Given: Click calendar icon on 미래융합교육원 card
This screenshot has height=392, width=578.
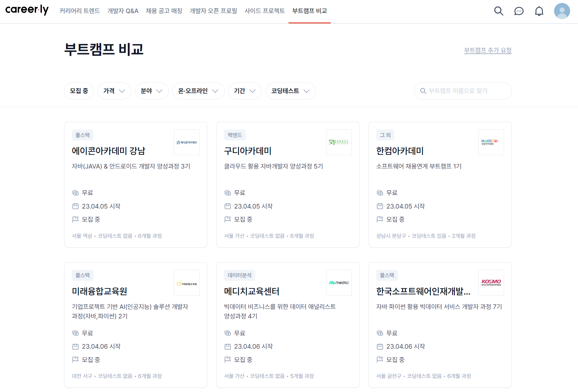Looking at the screenshot, I should point(75,347).
